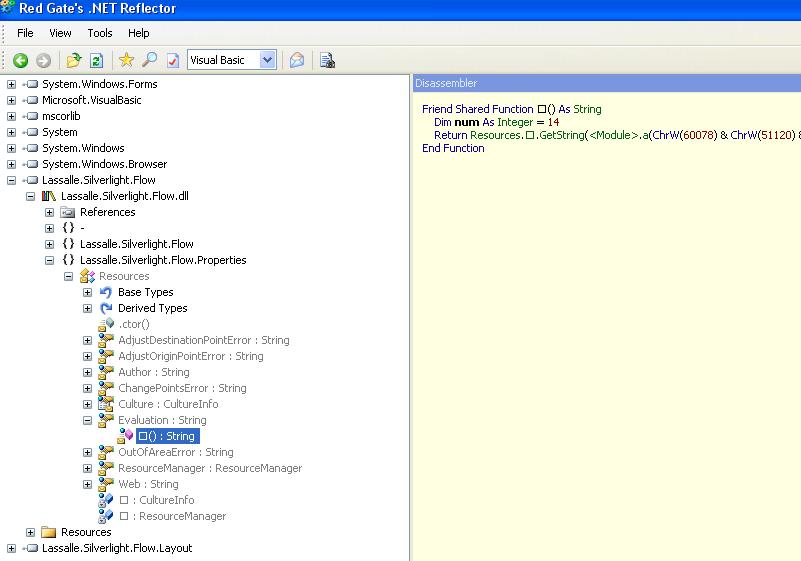Click the Disassembler panel header

(x=606, y=83)
